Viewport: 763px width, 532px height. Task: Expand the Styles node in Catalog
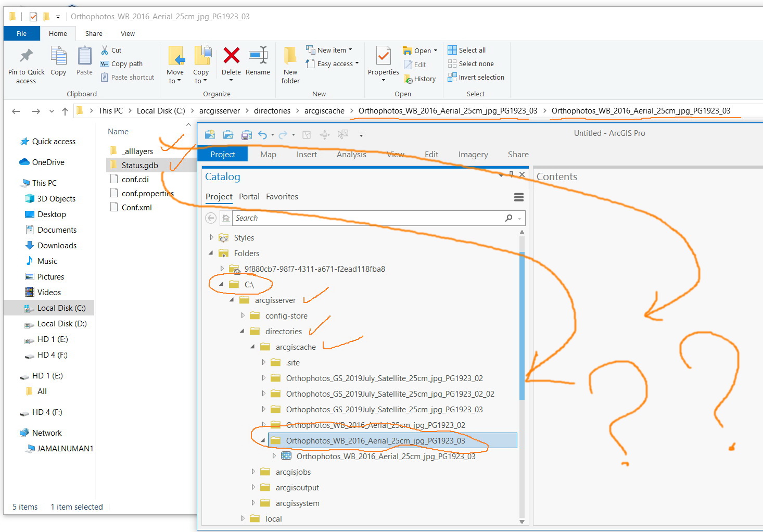211,237
